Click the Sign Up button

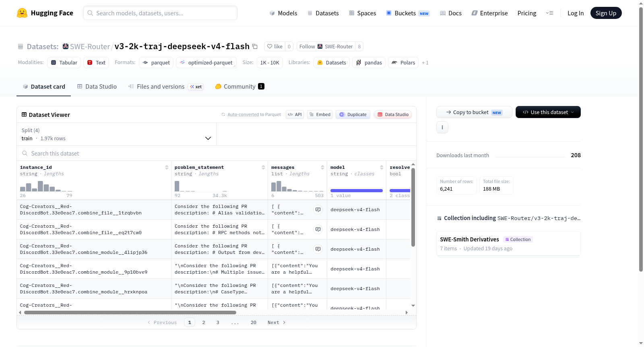[x=606, y=13]
